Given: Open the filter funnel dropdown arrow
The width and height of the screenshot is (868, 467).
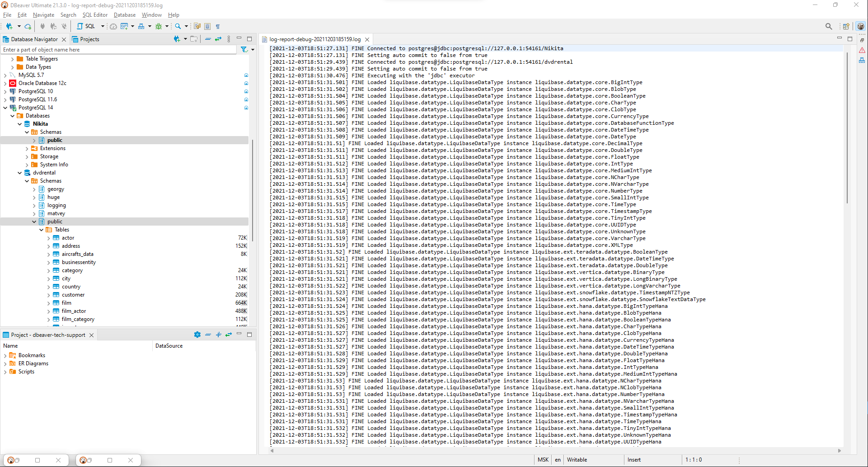Looking at the screenshot, I should click(253, 50).
